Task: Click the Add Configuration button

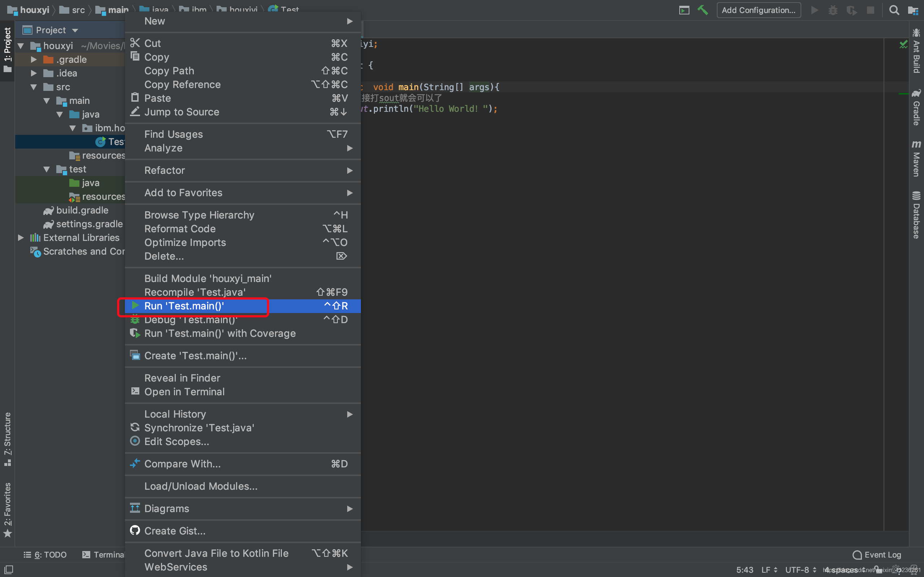Action: click(758, 10)
